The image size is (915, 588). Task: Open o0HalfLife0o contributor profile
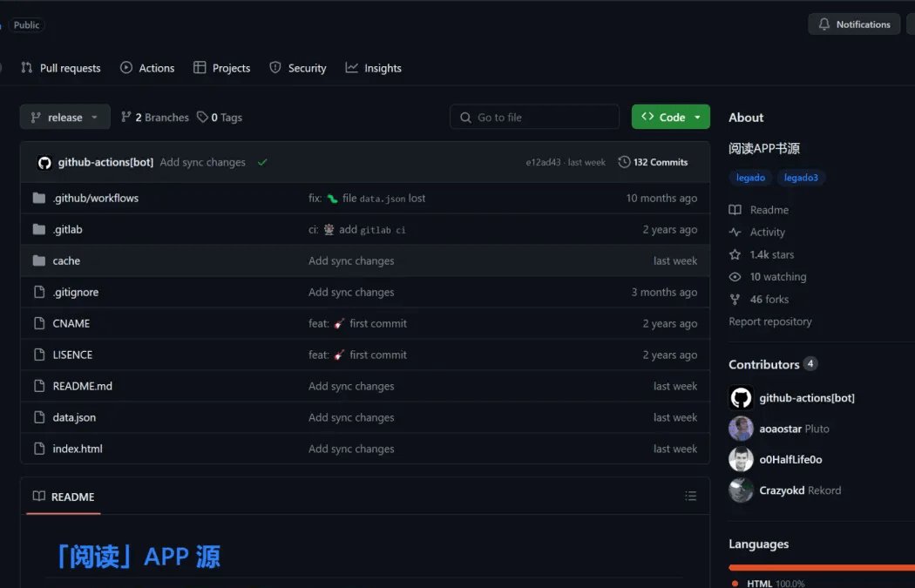point(790,460)
